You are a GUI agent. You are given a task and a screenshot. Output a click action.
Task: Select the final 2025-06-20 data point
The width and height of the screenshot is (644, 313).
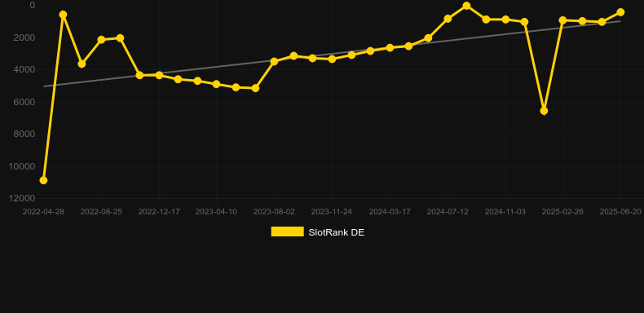620,12
